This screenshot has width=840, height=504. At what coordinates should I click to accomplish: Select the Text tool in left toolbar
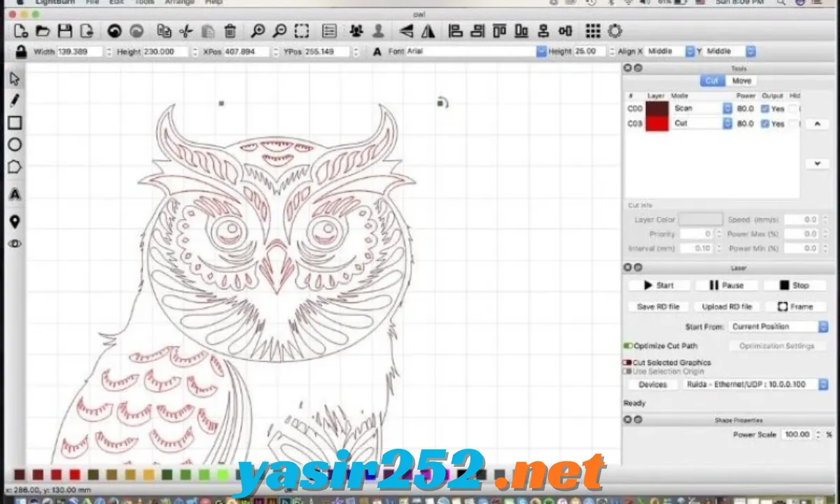tap(15, 194)
